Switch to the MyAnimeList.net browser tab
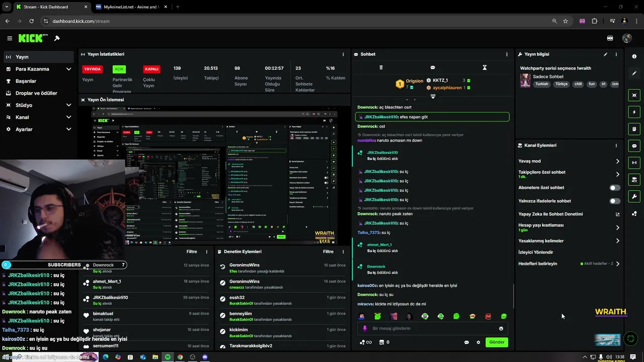Viewport: 644px width, 362px height. click(x=130, y=7)
